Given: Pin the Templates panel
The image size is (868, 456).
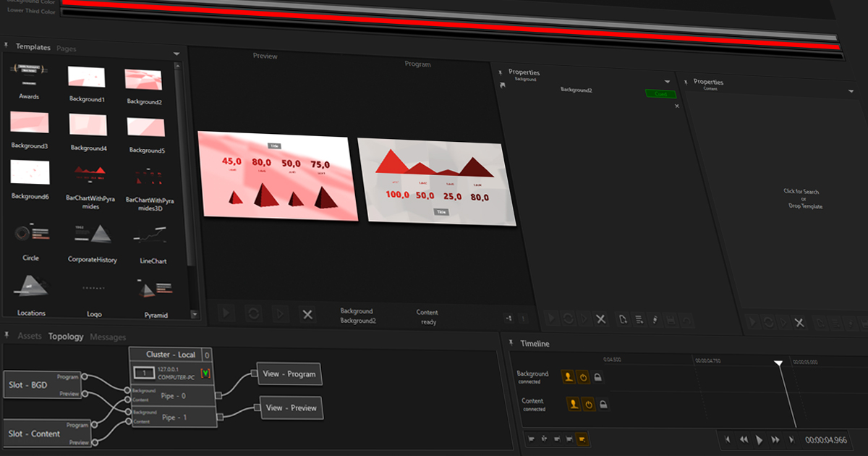Looking at the screenshot, I should pyautogui.click(x=8, y=46).
